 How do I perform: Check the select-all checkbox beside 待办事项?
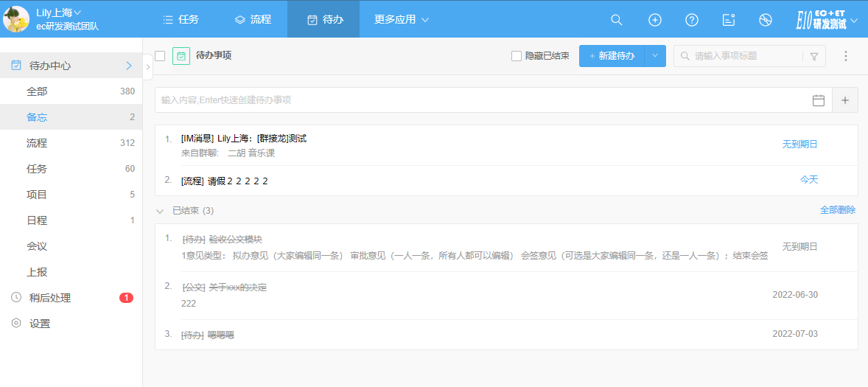pos(160,56)
